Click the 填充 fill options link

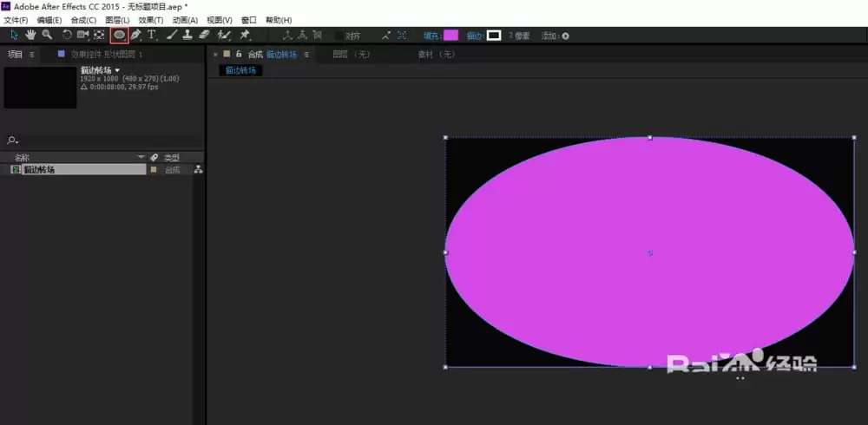click(x=433, y=36)
